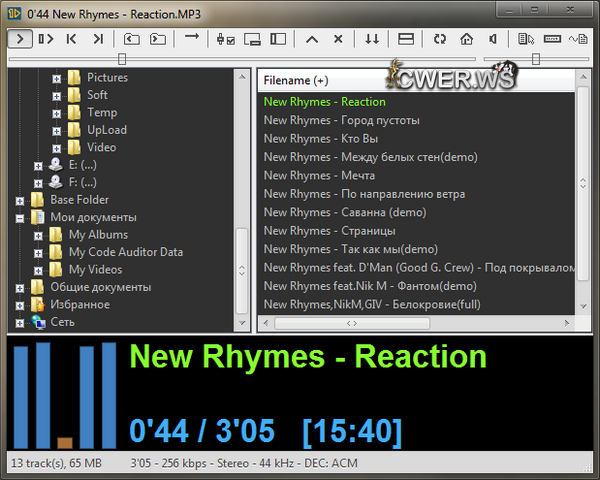The image size is (600, 480).
Task: Click the up caret icon in the toolbar
Action: click(311, 39)
